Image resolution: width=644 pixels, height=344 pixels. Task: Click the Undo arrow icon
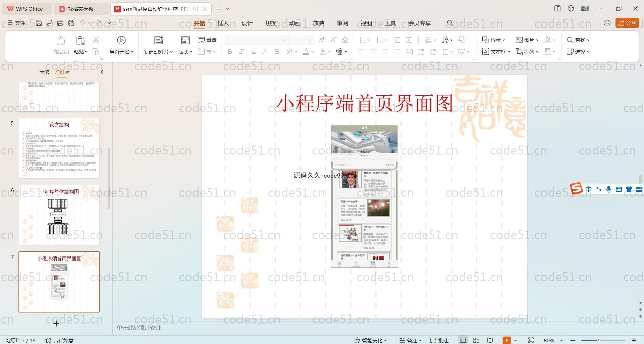[x=83, y=23]
